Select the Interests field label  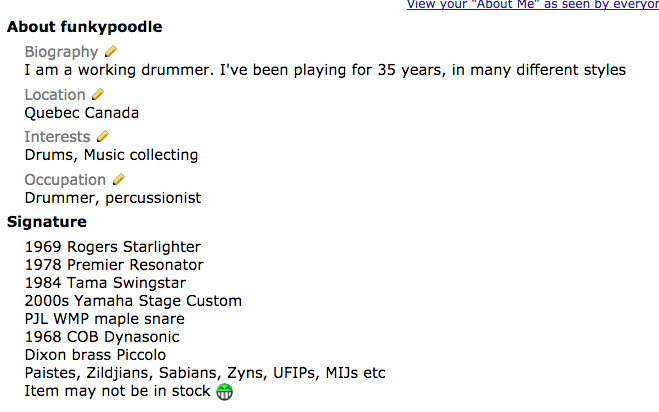click(57, 137)
